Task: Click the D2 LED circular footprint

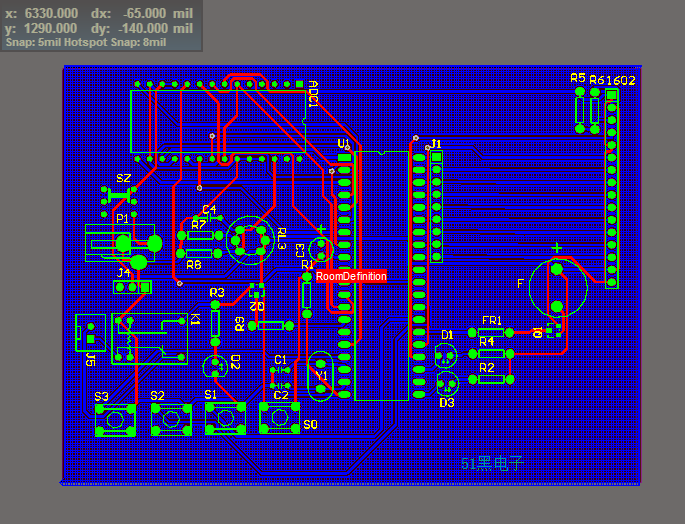Action: 215,366
